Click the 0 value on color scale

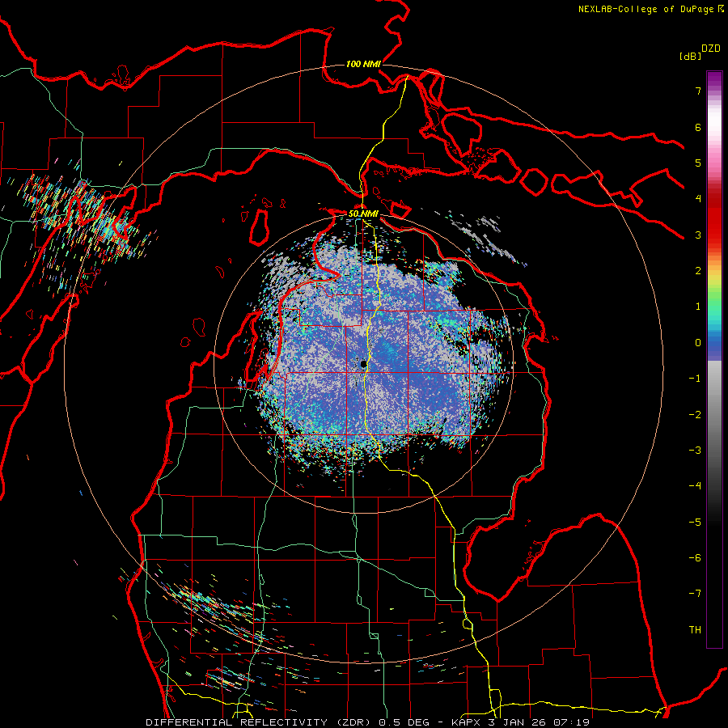click(x=698, y=343)
